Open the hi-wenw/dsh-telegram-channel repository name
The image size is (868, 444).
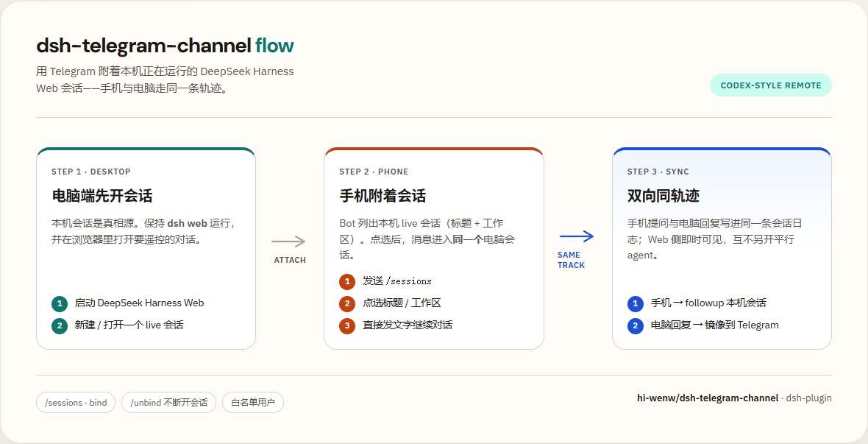coord(708,398)
